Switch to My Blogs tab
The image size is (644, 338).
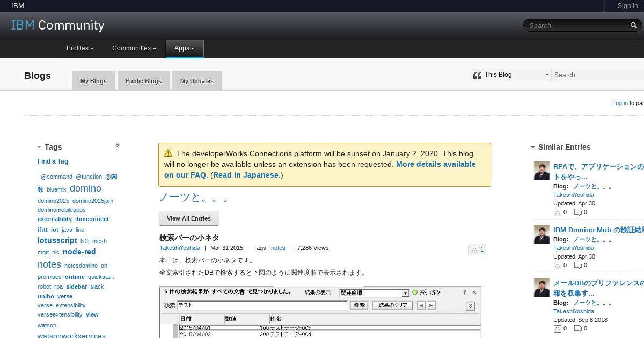93,81
